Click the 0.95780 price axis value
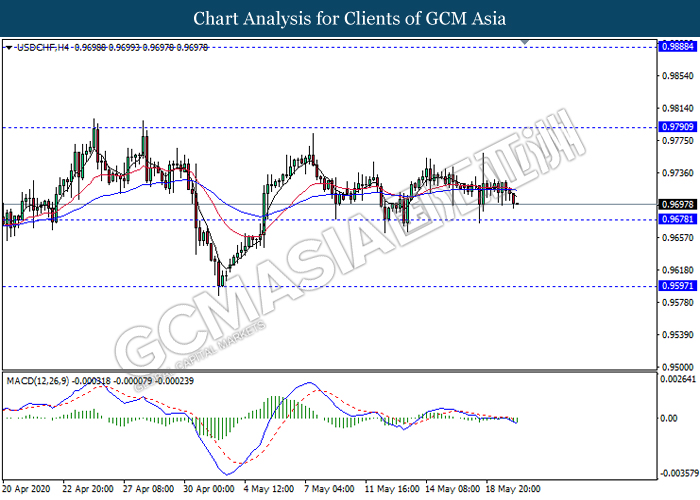Viewport: 700px width, 500px height. point(678,302)
